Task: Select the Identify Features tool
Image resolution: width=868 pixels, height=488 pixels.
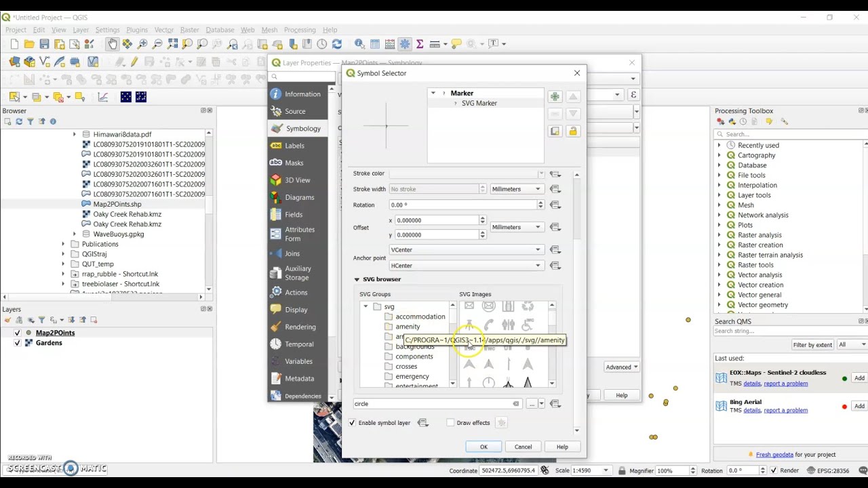Action: coord(359,44)
